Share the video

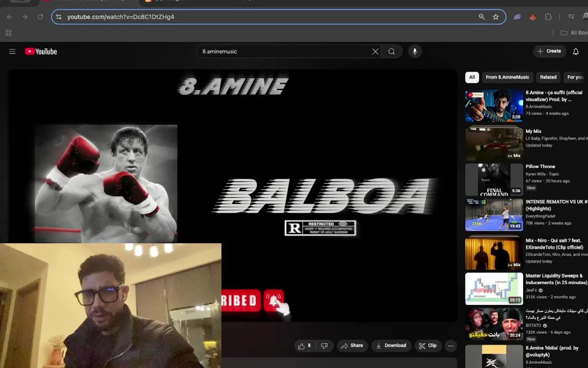point(352,346)
